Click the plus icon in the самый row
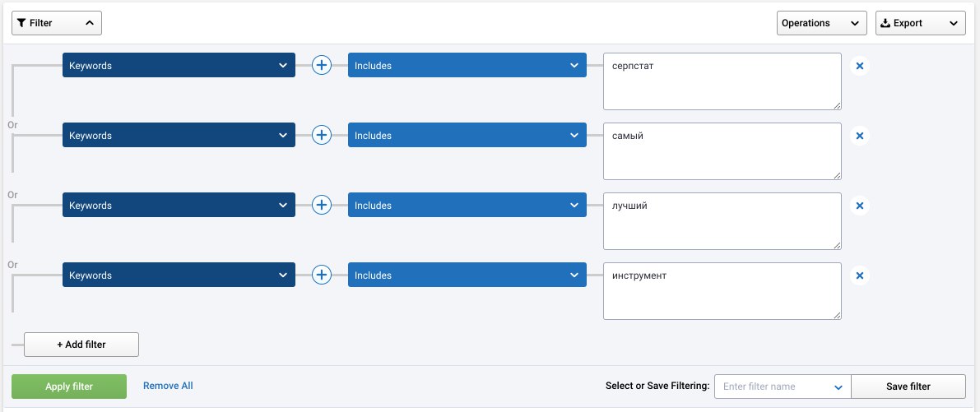The width and height of the screenshot is (980, 412). tap(321, 135)
